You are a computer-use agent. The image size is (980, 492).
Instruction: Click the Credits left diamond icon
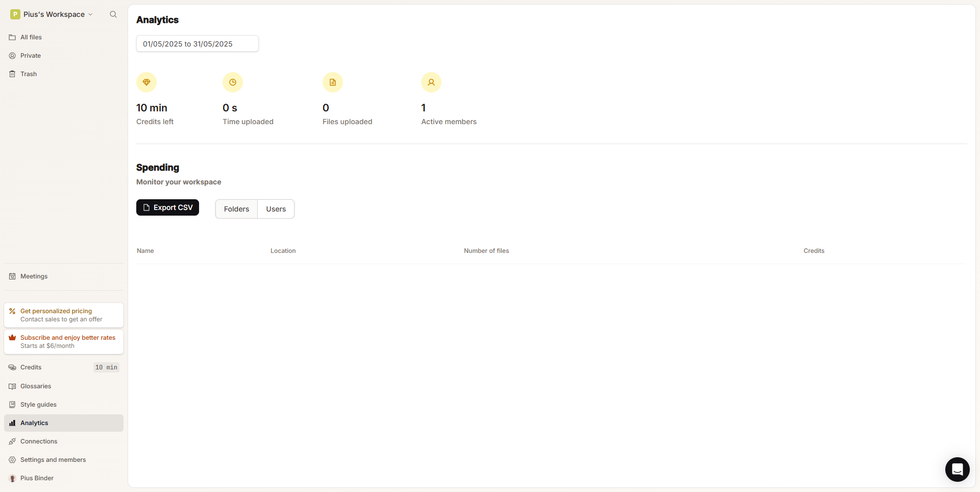[x=146, y=82]
